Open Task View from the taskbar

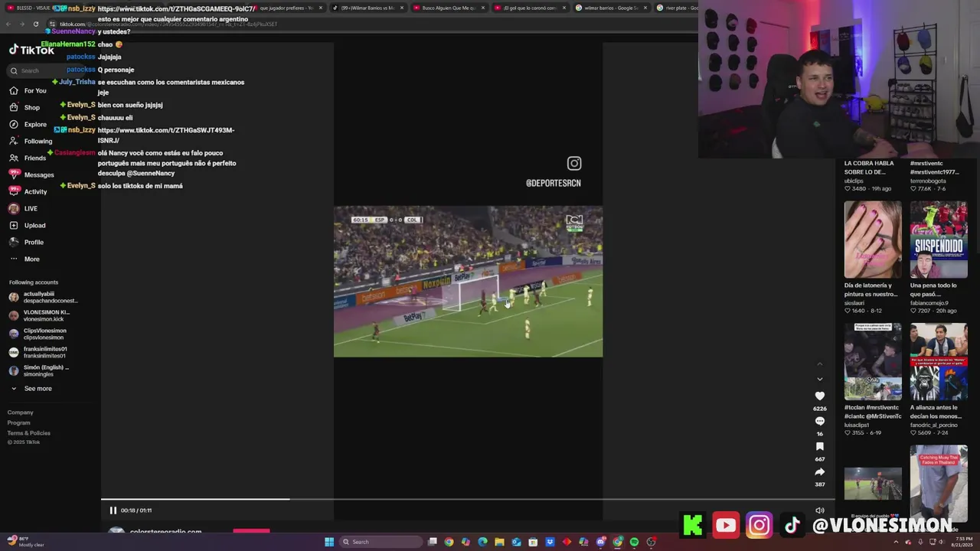tap(432, 542)
